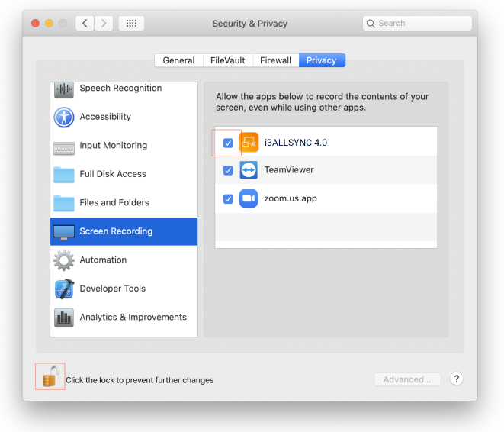Screen dimensions: 504x432
Task: Click the Analytics & Improvements chart icon
Action: (x=64, y=318)
